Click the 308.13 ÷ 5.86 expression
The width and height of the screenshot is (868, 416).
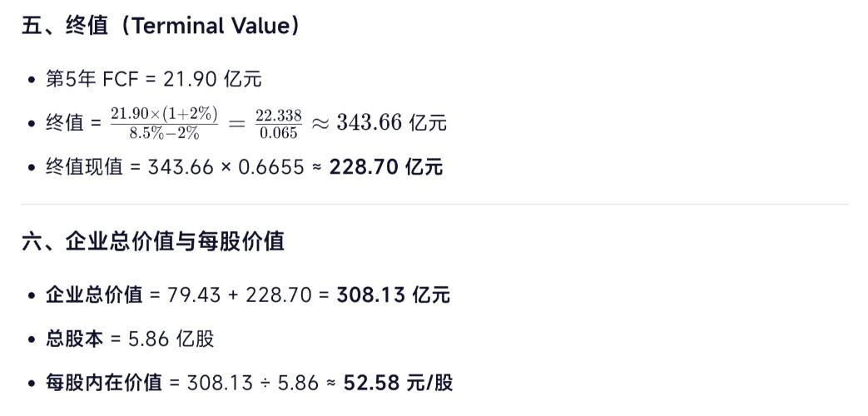pyautogui.click(x=253, y=383)
